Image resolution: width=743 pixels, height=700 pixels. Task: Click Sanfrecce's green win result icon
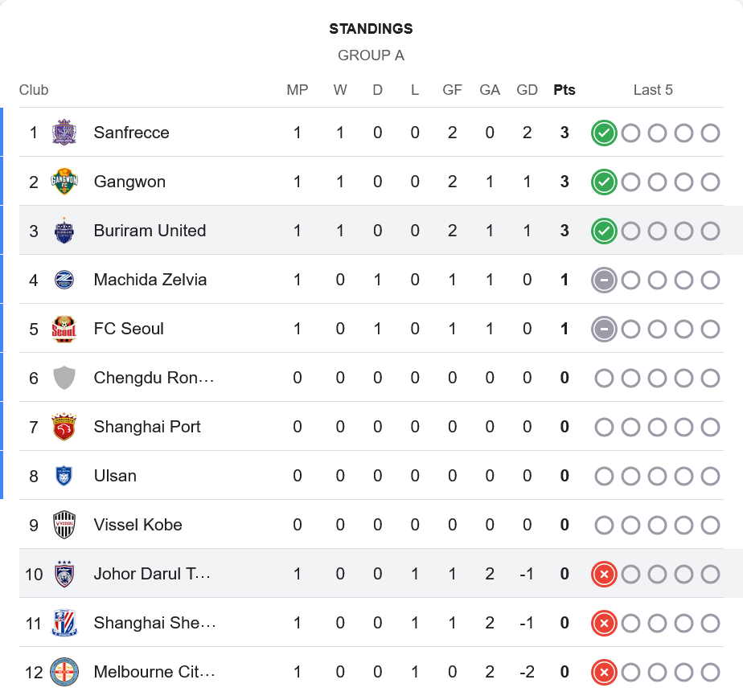click(x=604, y=133)
